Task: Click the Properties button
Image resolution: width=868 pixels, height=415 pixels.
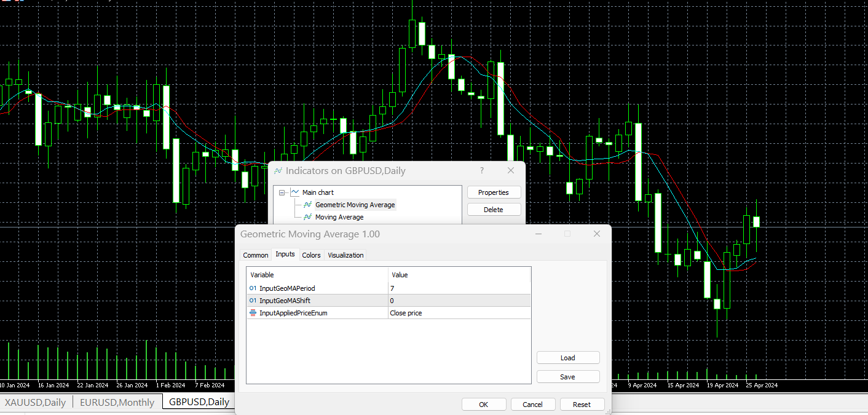Action: coord(494,192)
